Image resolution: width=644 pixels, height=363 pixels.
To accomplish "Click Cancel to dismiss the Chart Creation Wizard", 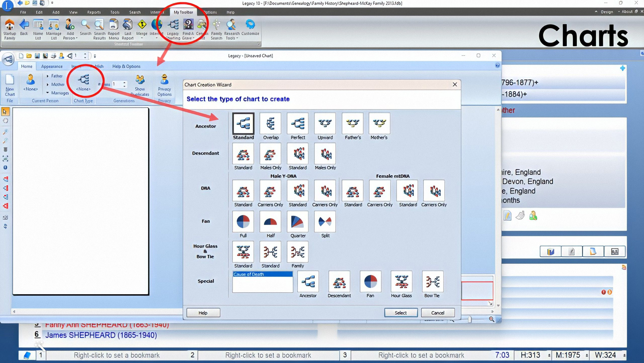I will pos(437,313).
